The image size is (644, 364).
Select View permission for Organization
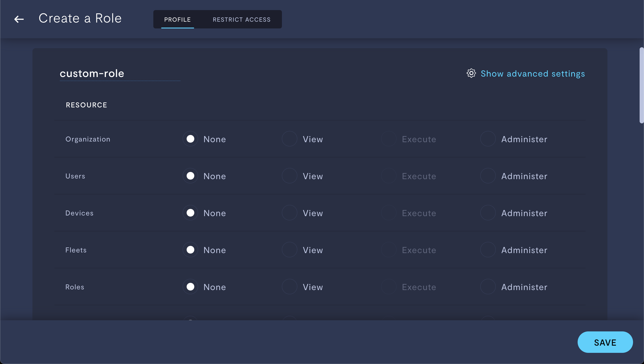click(289, 139)
